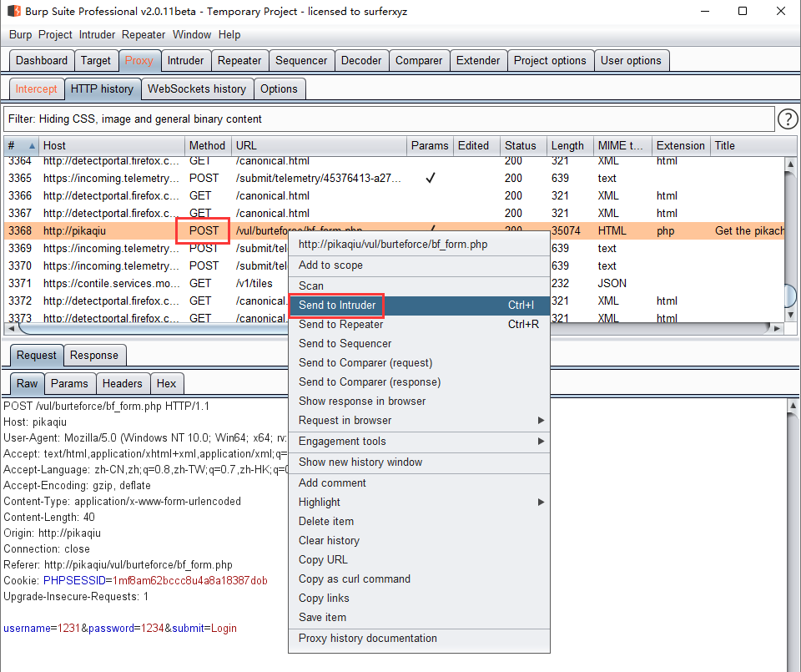Switch to the Response tab
Screen dimensions: 801x672
tap(94, 355)
